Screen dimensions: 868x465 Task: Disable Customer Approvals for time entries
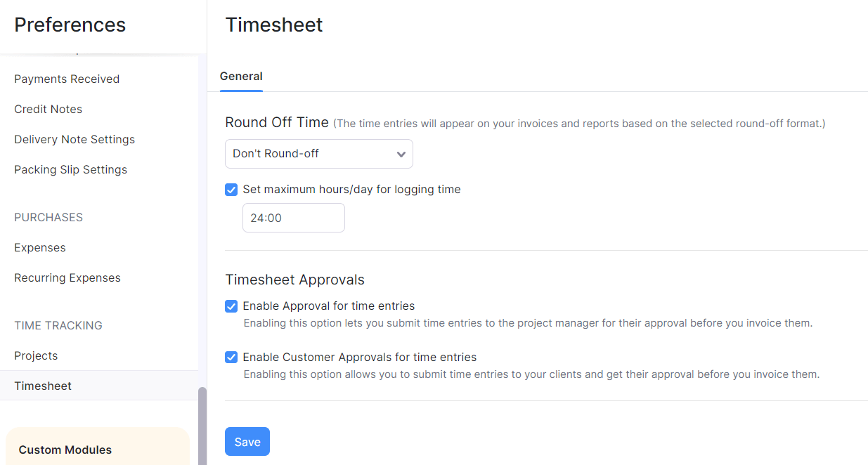(231, 357)
